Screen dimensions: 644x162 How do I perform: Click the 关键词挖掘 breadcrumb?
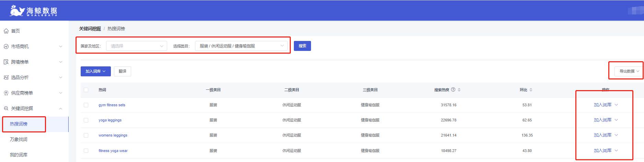[90, 29]
